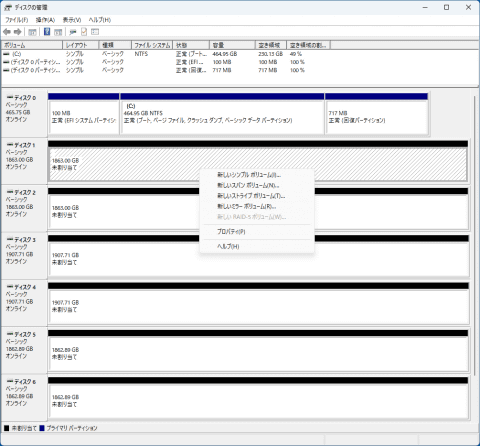The height and width of the screenshot is (446, 480).
Task: Click the Forward arrow in the toolbar
Action: [x=18, y=32]
